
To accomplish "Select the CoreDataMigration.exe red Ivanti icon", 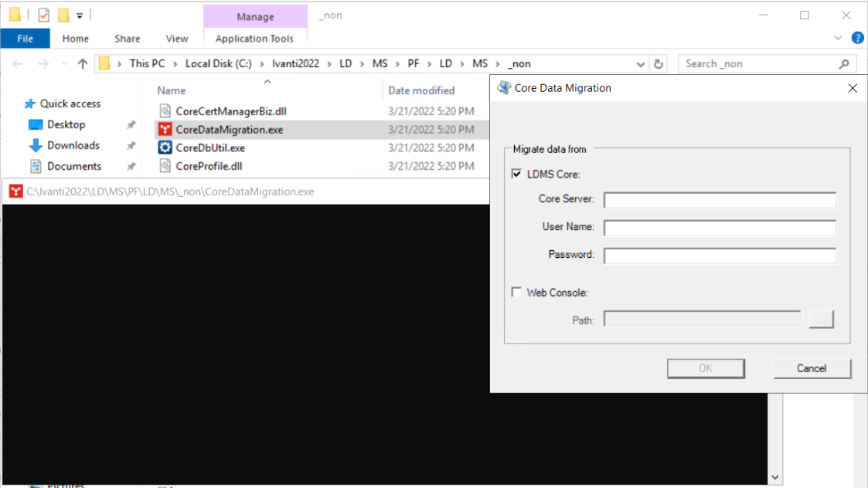I will point(165,129).
